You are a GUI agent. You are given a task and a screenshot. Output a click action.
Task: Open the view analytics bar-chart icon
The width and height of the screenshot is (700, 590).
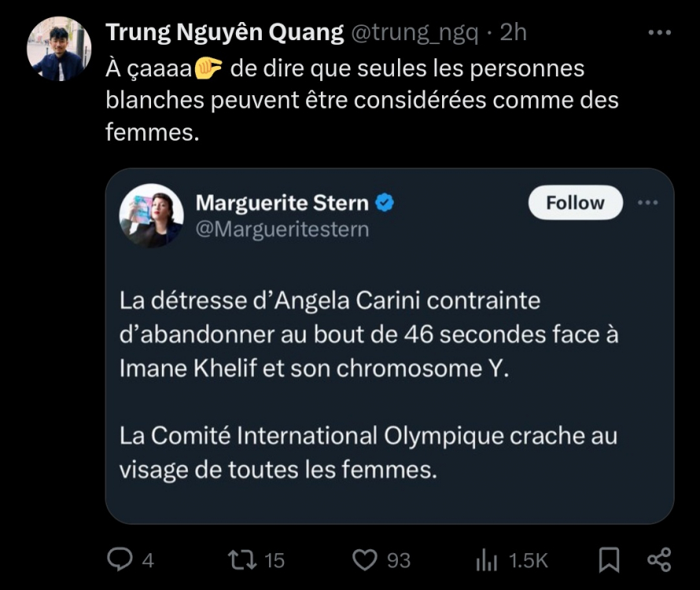tap(486, 559)
